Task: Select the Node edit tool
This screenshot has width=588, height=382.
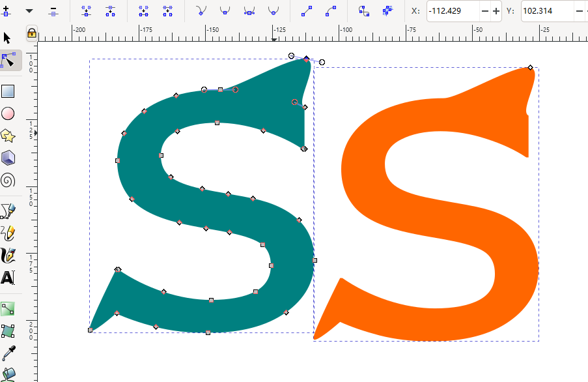Action: coord(8,61)
